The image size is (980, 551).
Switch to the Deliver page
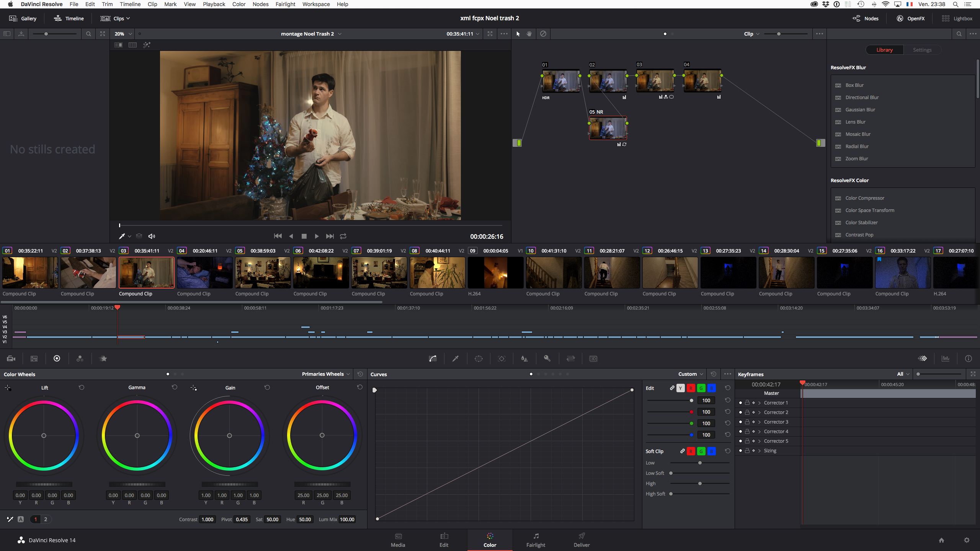tap(581, 540)
